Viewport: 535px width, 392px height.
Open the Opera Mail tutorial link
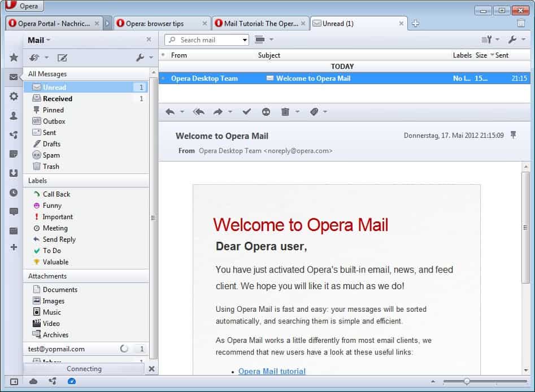272,371
